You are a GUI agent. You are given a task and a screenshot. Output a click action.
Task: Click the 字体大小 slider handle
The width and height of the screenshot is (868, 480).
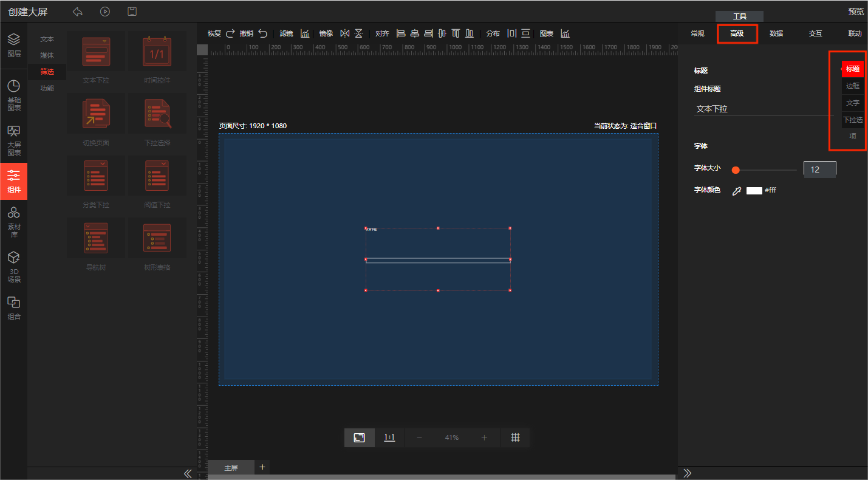736,170
